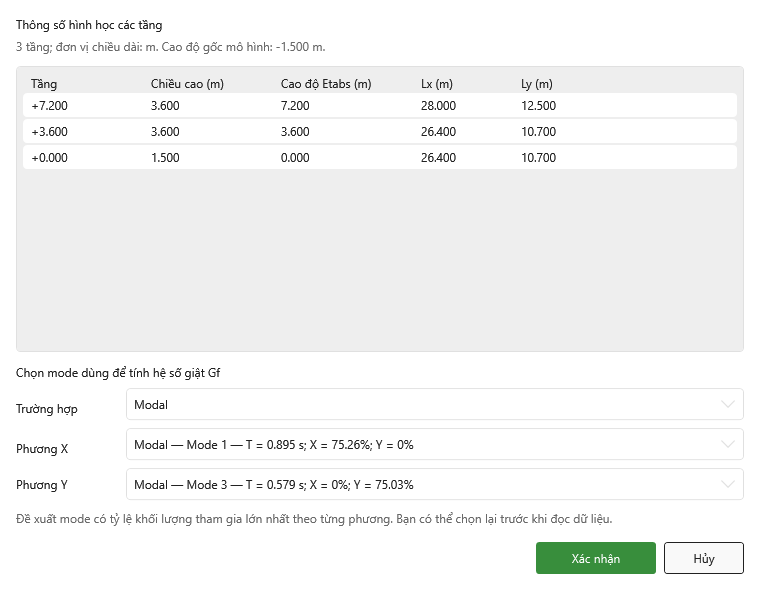760x590 pixels.
Task: Click the Hủy cancel button
Action: [x=703, y=558]
